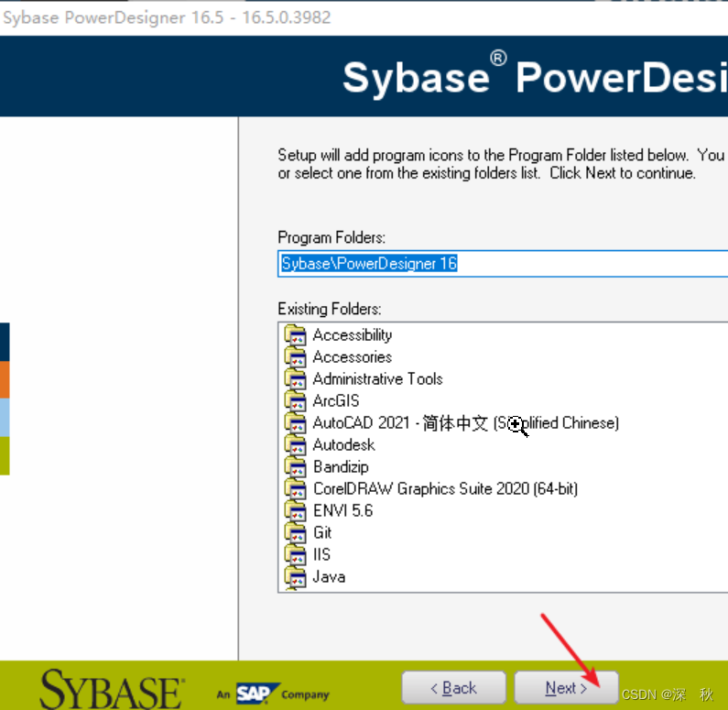The height and width of the screenshot is (710, 728).
Task: Click the Existing Folders label
Action: pos(330,309)
